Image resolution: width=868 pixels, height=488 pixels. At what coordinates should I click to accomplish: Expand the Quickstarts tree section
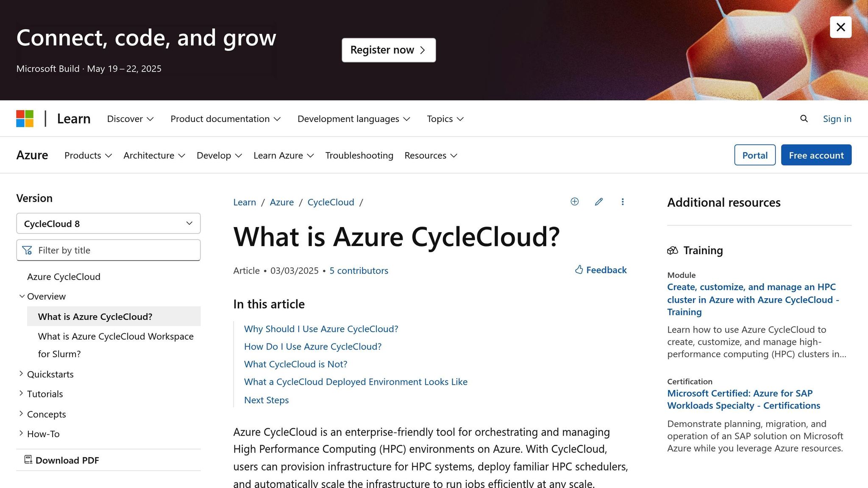[46, 374]
